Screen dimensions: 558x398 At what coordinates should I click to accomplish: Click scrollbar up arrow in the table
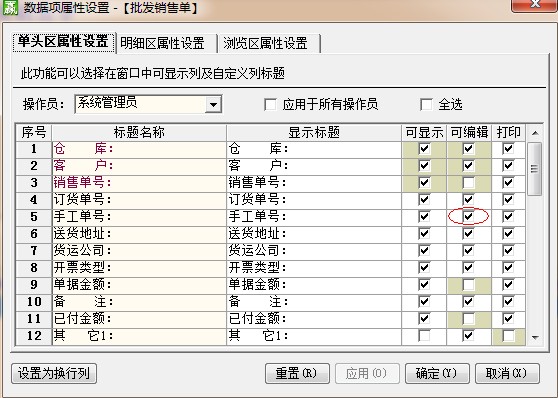point(535,133)
